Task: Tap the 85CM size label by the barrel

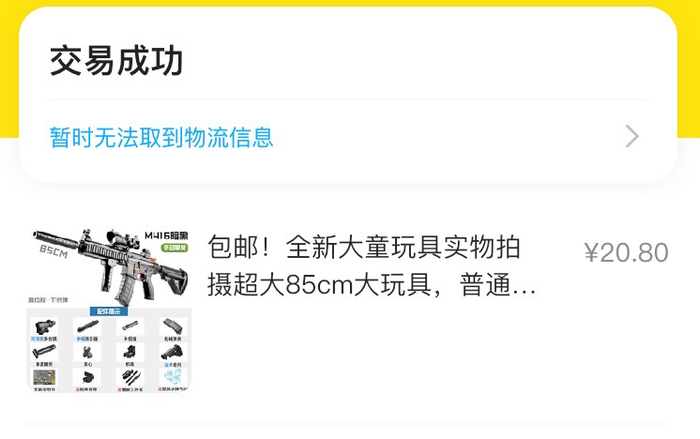Action: coord(54,251)
